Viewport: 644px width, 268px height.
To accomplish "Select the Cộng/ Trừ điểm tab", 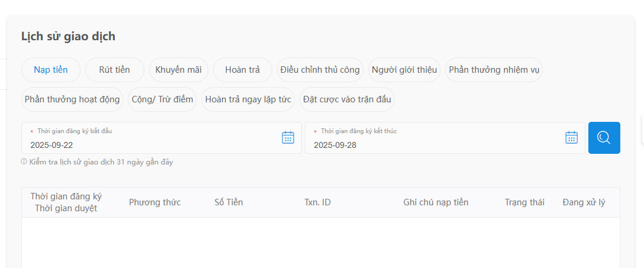I will (162, 99).
